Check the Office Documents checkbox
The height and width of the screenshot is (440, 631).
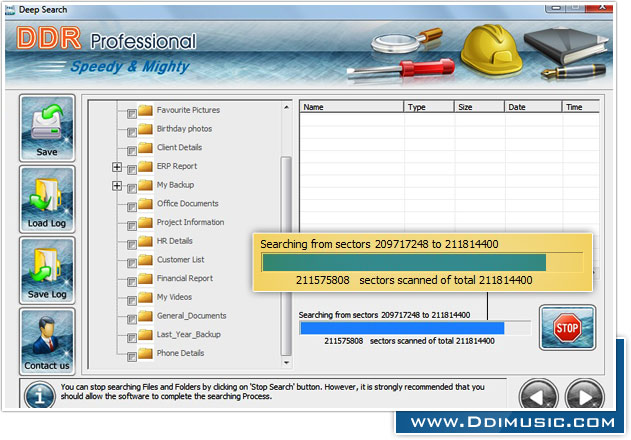[132, 207]
